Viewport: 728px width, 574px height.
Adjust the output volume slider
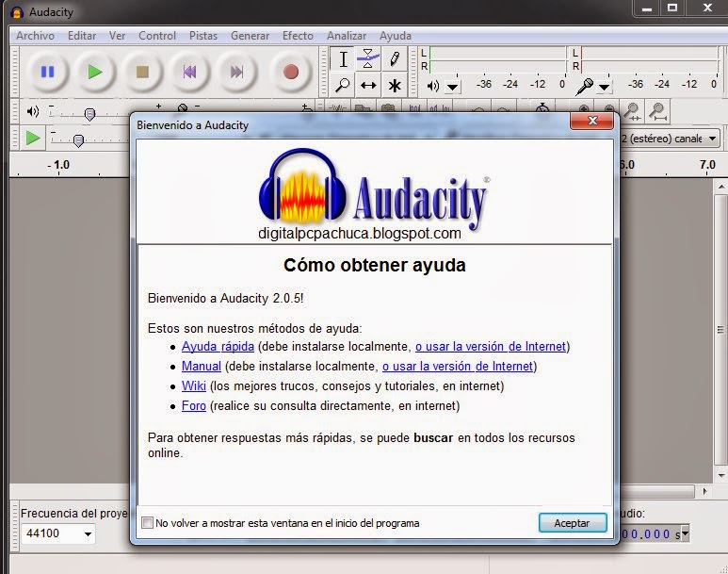(x=89, y=113)
